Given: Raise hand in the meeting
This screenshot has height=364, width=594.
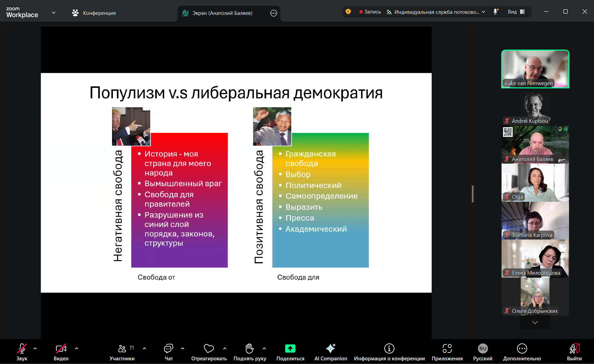Looking at the screenshot, I should (x=249, y=352).
